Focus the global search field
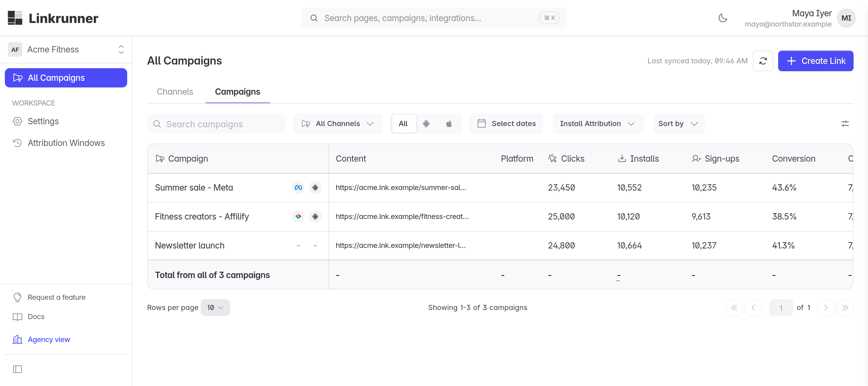Screen dimensions: 868x386 (434, 18)
